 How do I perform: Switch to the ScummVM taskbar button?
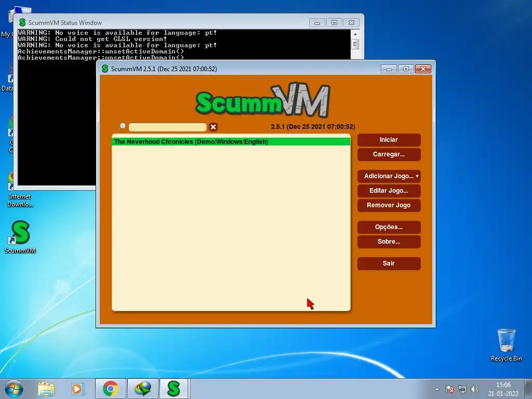[x=174, y=389]
